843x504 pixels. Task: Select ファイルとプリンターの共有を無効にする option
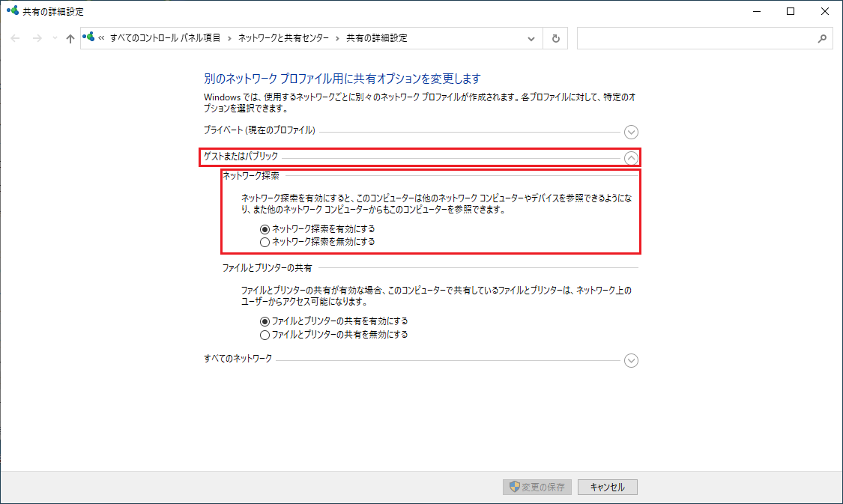pyautogui.click(x=264, y=335)
